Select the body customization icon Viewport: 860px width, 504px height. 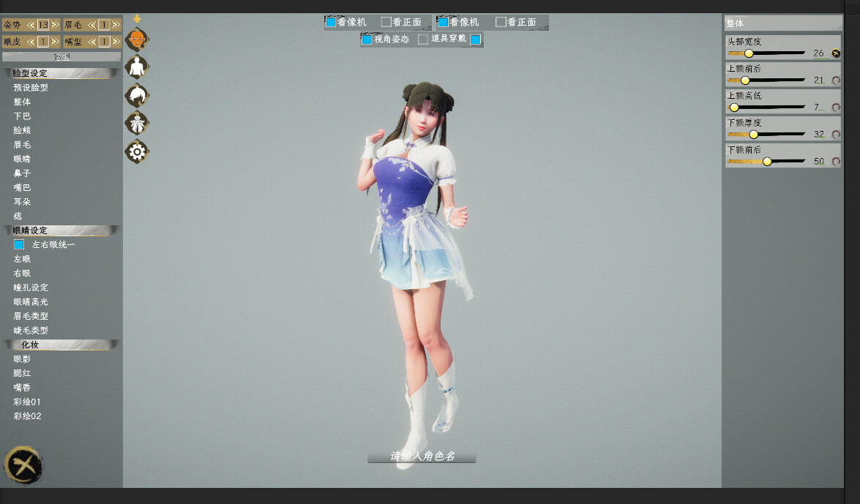(x=137, y=67)
